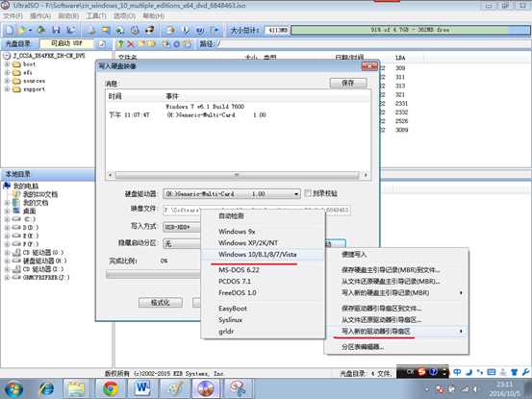This screenshot has width=532, height=399.
Task: Open Snipping Tool scissors icon in taskbar
Action: tap(238, 388)
